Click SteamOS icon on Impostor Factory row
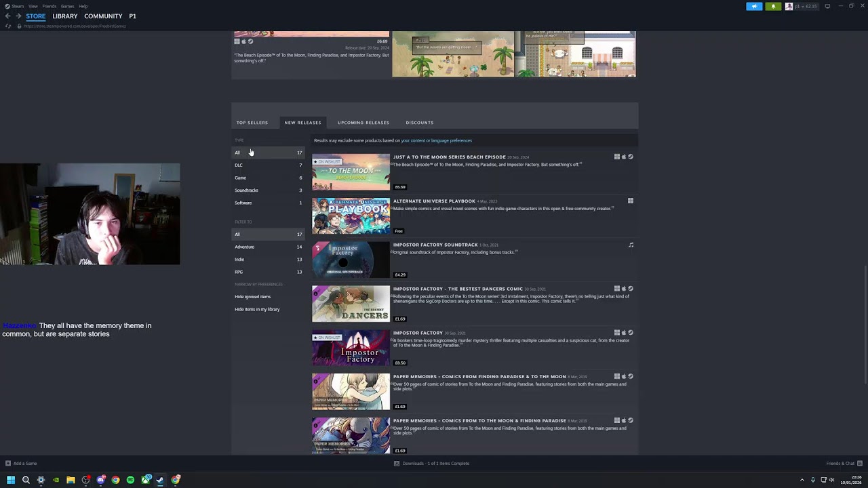The width and height of the screenshot is (868, 488). [x=631, y=333]
